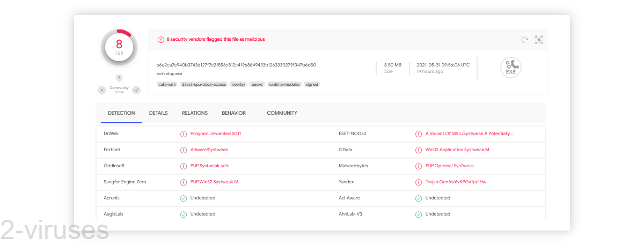Vote harmless with the checkmark icon
The width and height of the screenshot is (644, 245).
pyautogui.click(x=136, y=90)
